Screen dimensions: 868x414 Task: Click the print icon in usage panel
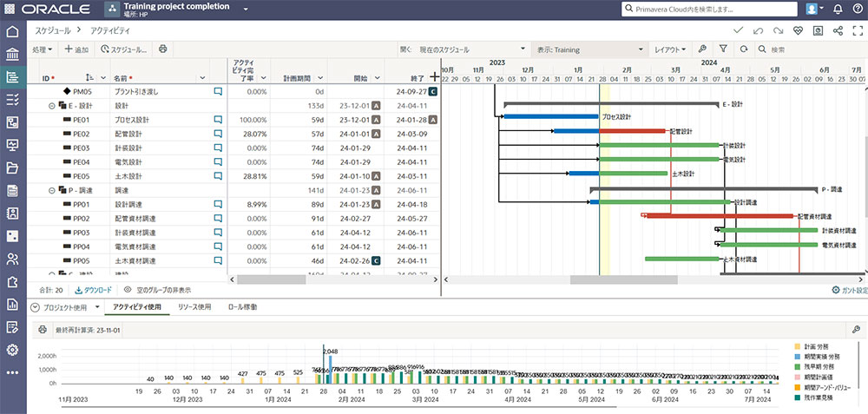coord(43,330)
